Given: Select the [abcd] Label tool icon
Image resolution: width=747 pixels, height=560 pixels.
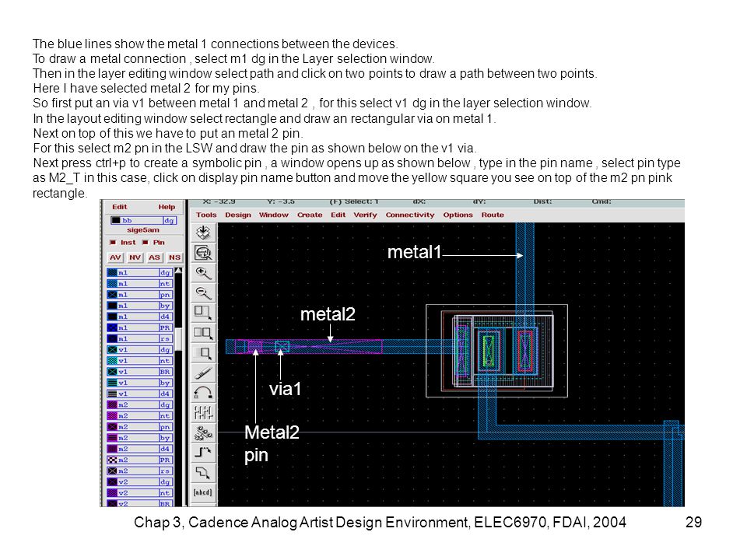Looking at the screenshot, I should click(x=203, y=492).
